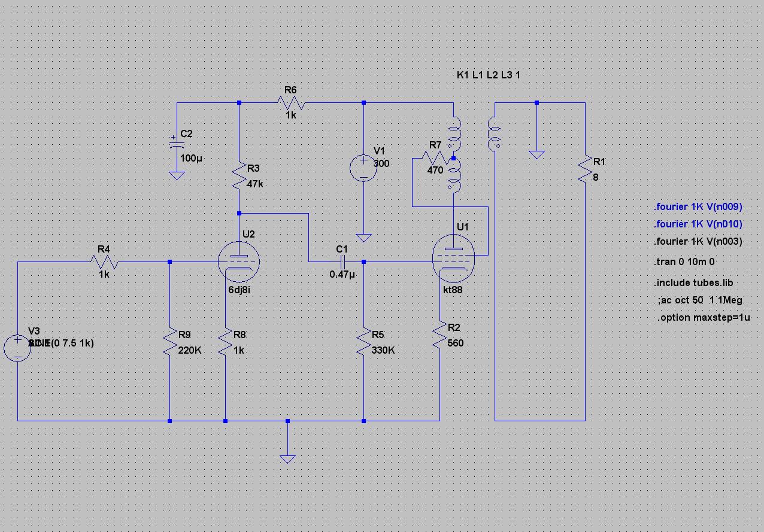This screenshot has height=532, width=764.
Task: Click the transformer secondary winding inductor
Action: 495,133
